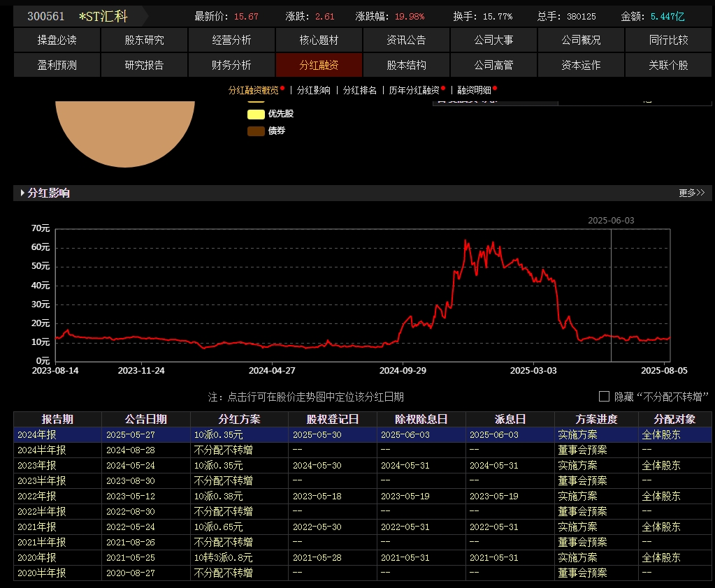
Task: Open the 历年分红融资 sub-link
Action: point(414,90)
